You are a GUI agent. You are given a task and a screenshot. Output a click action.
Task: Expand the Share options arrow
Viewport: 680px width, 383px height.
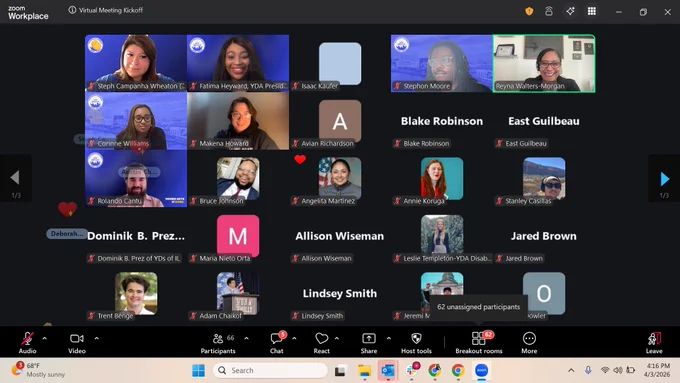coord(389,338)
